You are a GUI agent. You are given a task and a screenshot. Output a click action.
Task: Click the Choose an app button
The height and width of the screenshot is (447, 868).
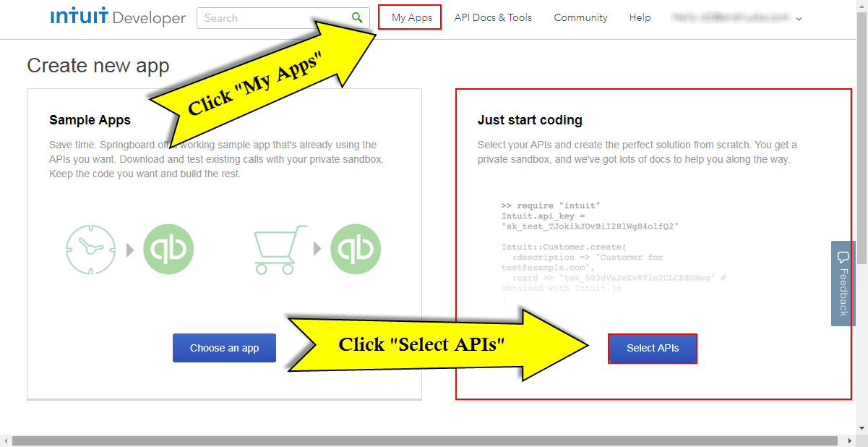coord(224,348)
